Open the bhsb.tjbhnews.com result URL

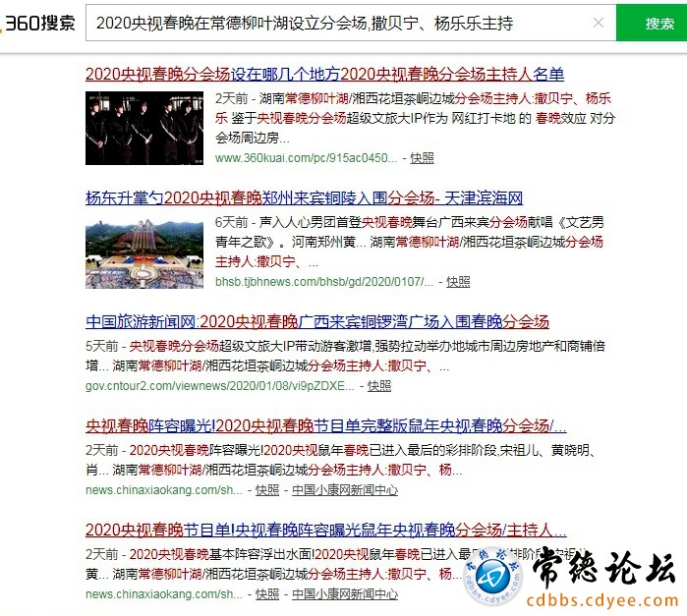pos(323,282)
